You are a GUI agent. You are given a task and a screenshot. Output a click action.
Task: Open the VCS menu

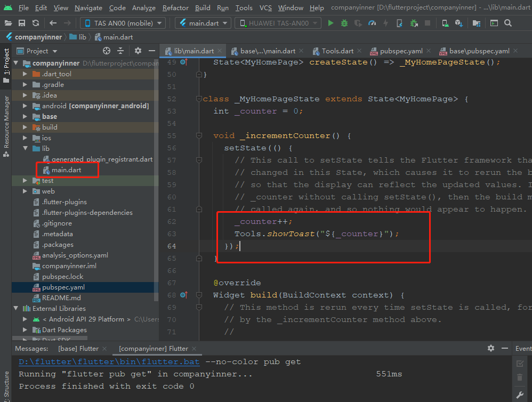click(264, 8)
